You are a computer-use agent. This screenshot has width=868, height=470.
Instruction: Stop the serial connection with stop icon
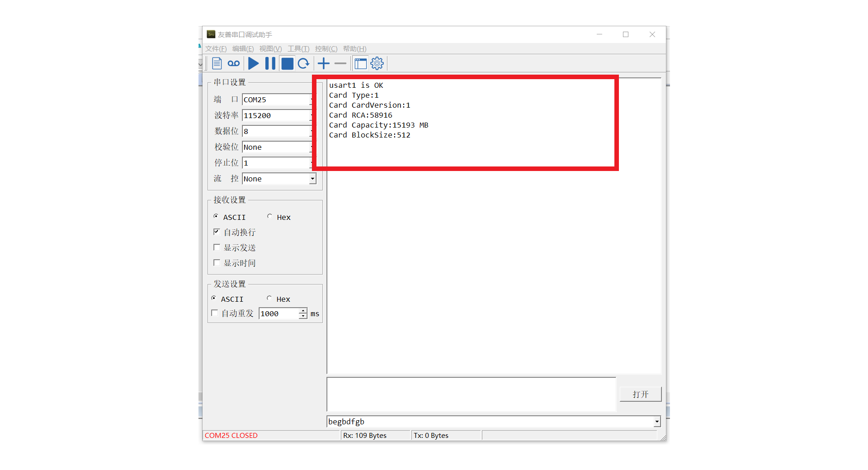point(287,64)
